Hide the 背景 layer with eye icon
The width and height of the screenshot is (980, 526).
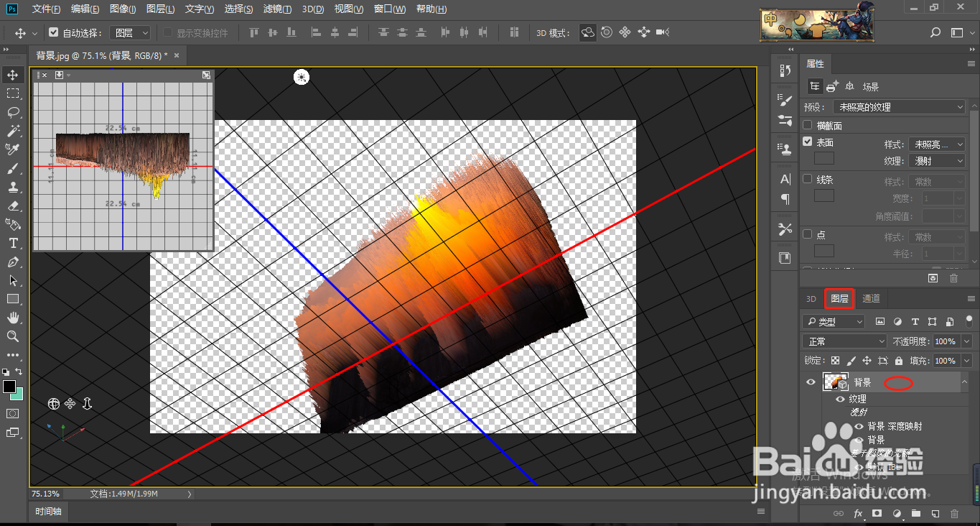coord(811,382)
